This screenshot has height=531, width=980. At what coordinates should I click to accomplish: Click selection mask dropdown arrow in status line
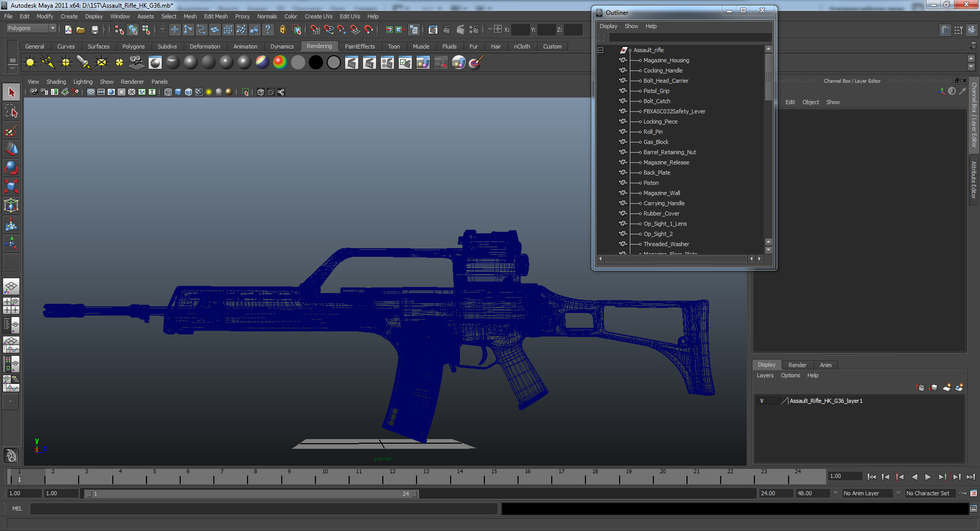tap(162, 30)
